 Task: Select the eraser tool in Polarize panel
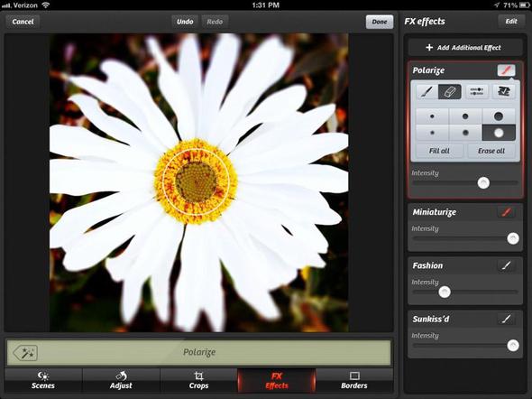click(x=450, y=92)
